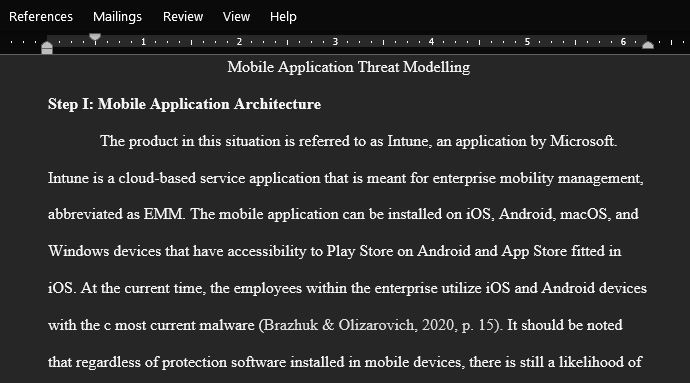The width and height of the screenshot is (690, 383).
Task: Click the right indent marker on ruler
Action: (x=648, y=45)
